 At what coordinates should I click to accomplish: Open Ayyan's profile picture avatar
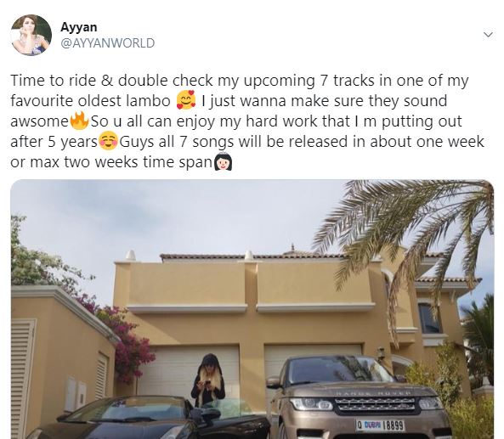31,35
